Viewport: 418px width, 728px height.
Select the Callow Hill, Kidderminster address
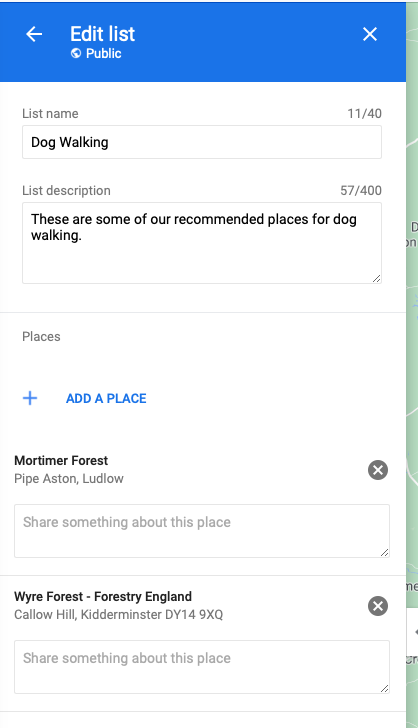click(x=118, y=615)
